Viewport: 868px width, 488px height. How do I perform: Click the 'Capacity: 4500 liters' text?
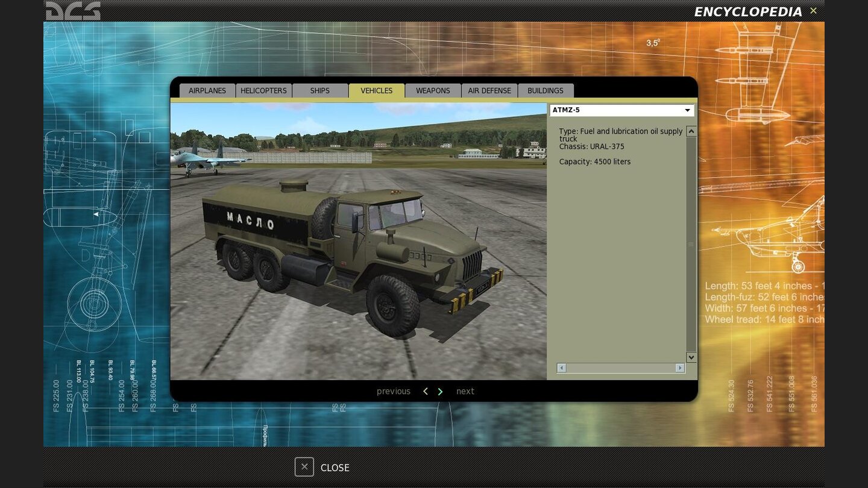click(595, 162)
